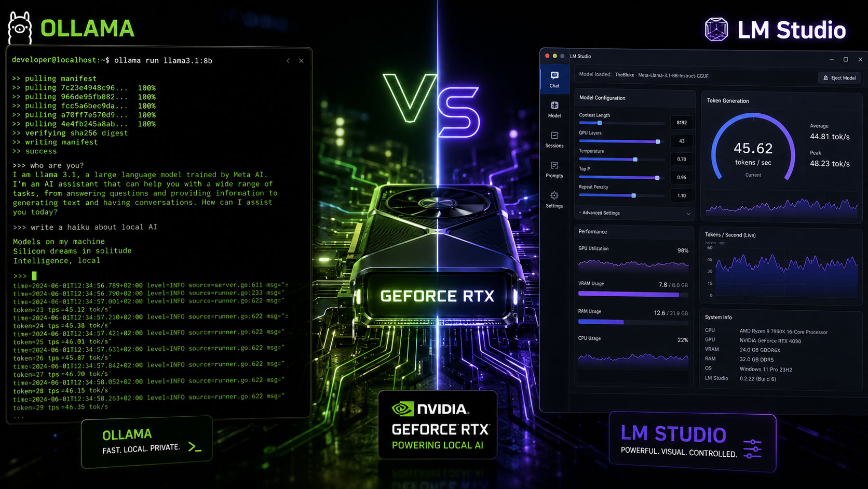Click the Repeat Penalty value field 1.10
The height and width of the screenshot is (489, 868).
[x=682, y=195]
